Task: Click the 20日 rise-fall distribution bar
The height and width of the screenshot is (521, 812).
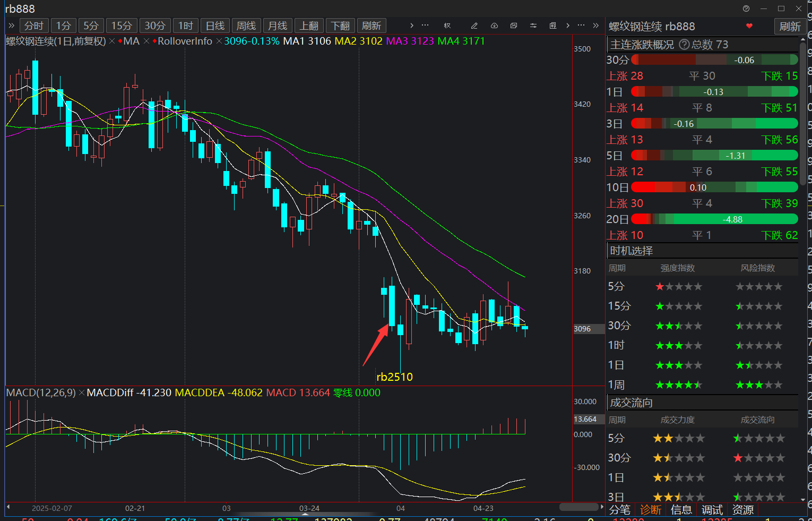Action: pos(714,219)
